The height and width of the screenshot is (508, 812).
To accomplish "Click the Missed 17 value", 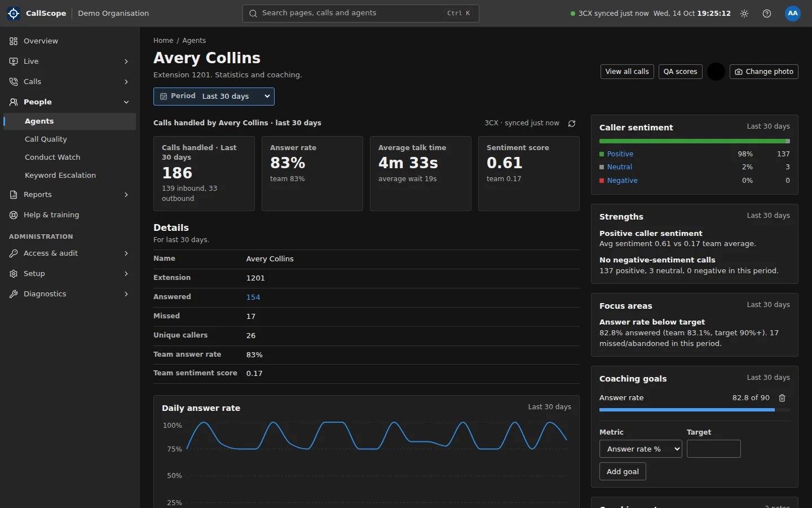I will tap(251, 317).
